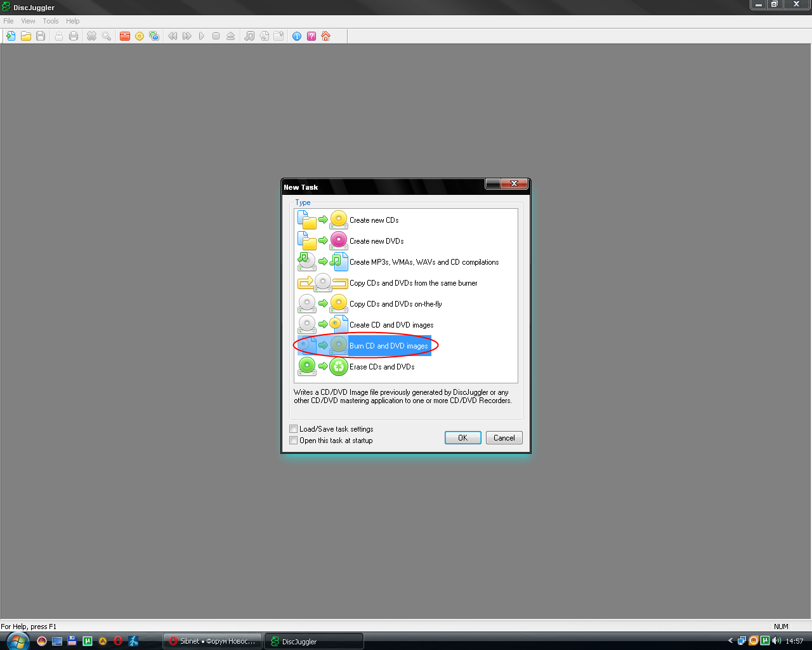Click the NUM status bar indicator

coord(781,627)
